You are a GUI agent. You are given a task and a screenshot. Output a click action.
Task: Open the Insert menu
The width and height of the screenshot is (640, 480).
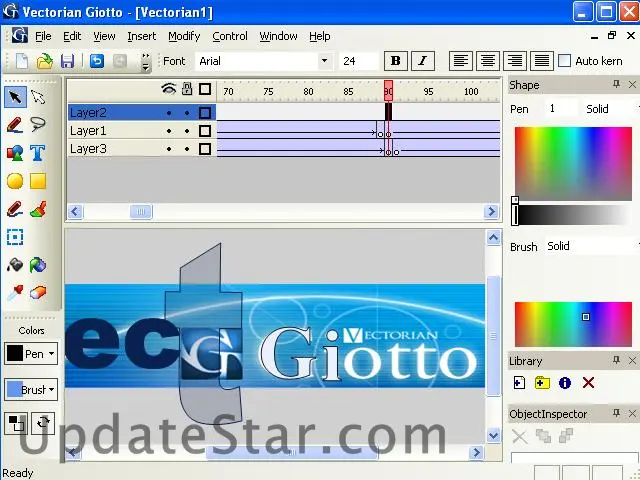pos(142,36)
